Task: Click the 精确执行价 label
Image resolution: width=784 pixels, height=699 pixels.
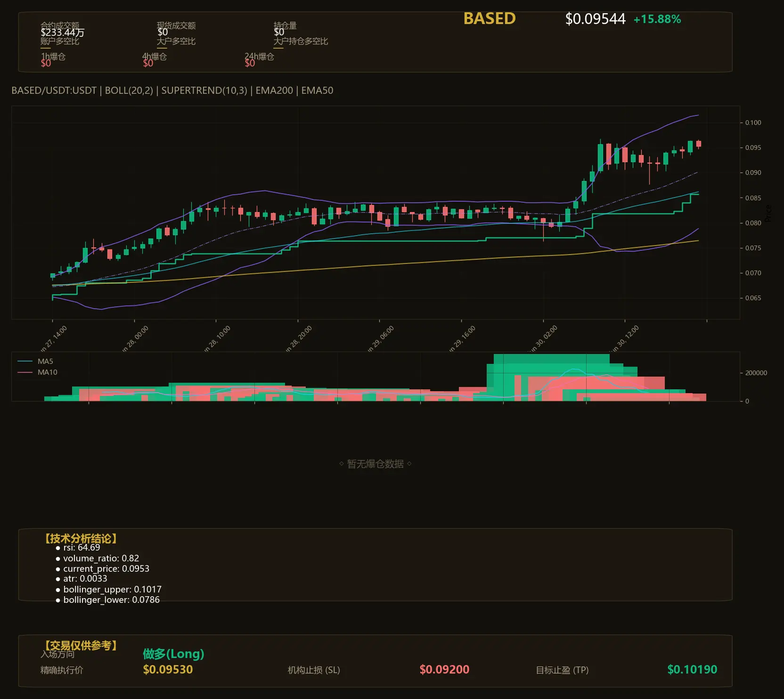Action: tap(62, 670)
